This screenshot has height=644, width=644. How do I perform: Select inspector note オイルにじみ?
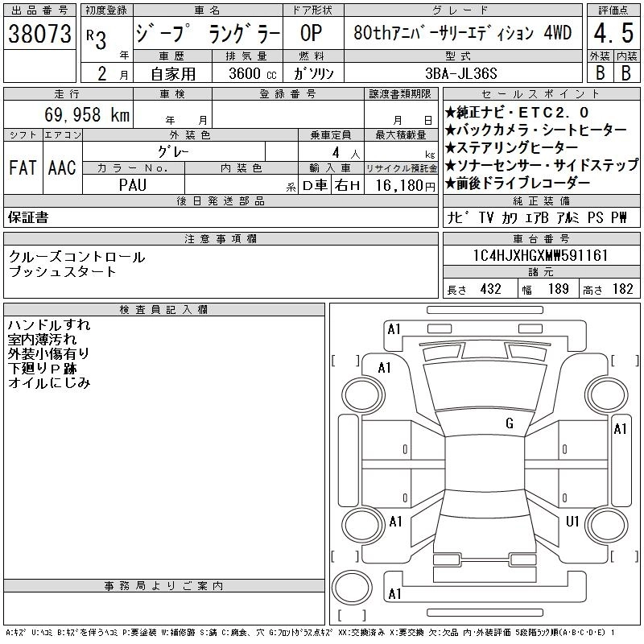(x=49, y=383)
